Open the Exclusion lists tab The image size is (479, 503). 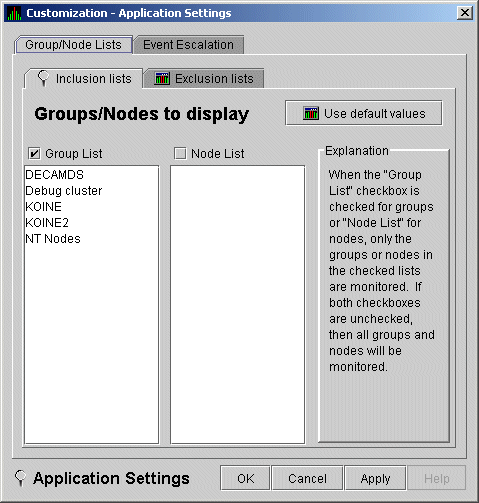(x=204, y=78)
